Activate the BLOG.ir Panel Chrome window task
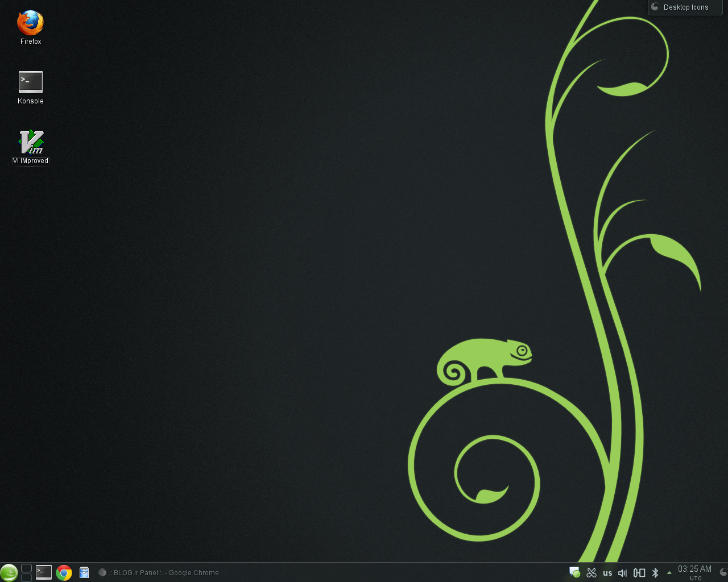728x582 pixels. click(x=159, y=572)
